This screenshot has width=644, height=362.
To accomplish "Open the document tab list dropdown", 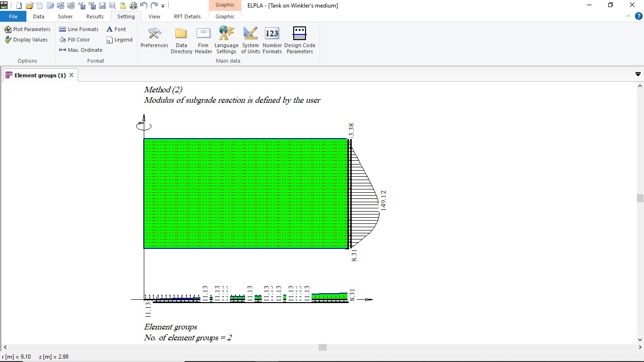I will point(638,74).
